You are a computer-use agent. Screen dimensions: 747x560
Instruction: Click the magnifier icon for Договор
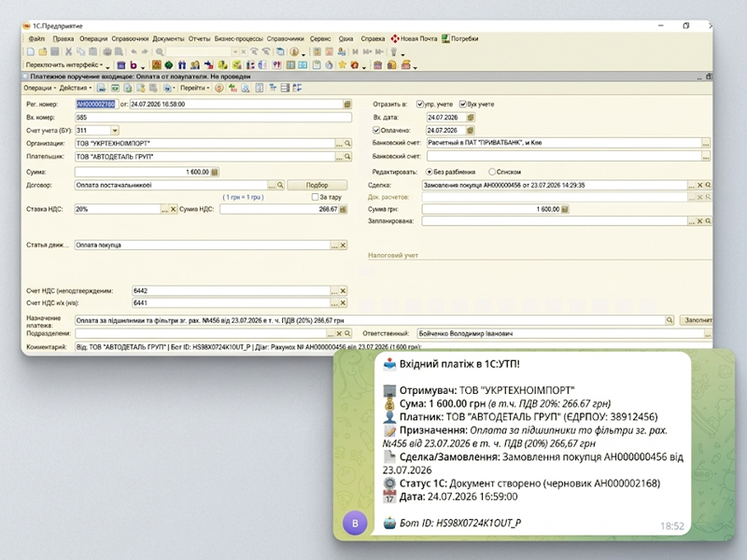(281, 185)
